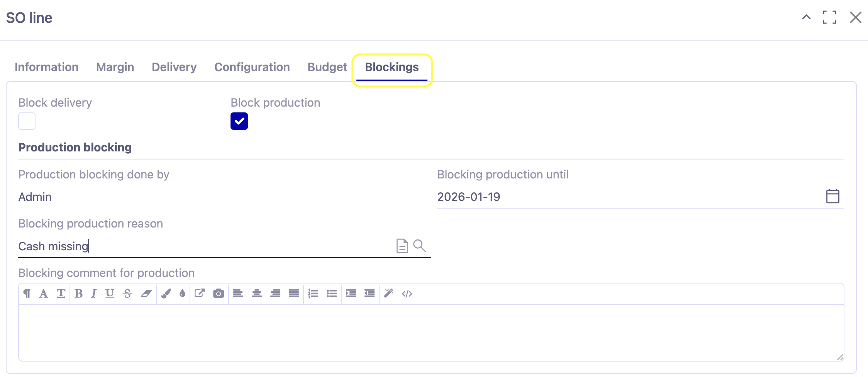Click the resize handle of comment editor
Viewport: 868px width, 377px height.
coord(840,357)
